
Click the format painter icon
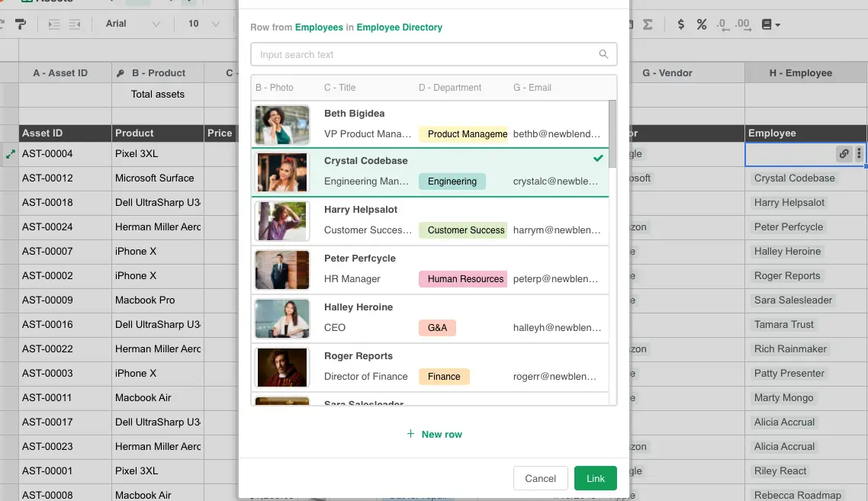[x=21, y=24]
